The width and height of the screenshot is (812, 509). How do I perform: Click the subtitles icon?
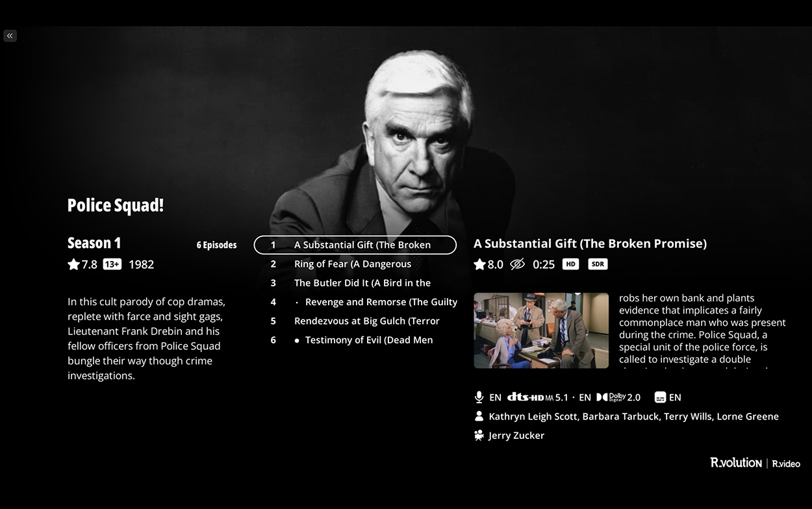click(660, 397)
